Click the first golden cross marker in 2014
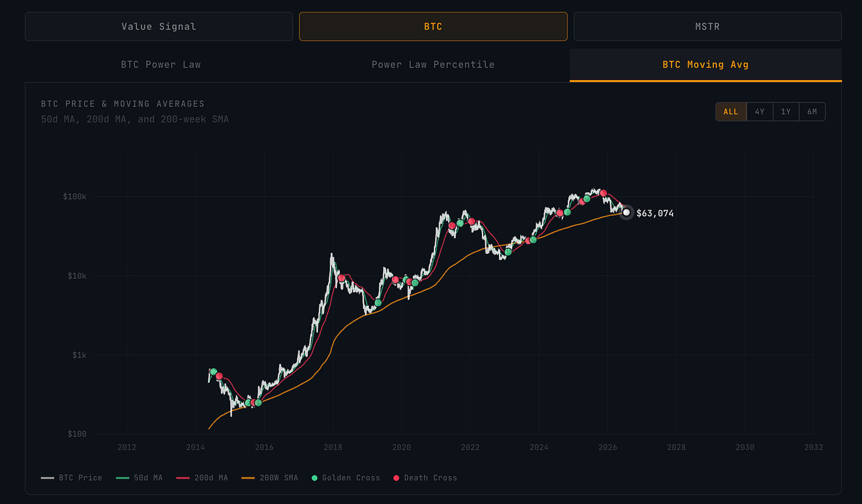862x504 pixels. 214,371
